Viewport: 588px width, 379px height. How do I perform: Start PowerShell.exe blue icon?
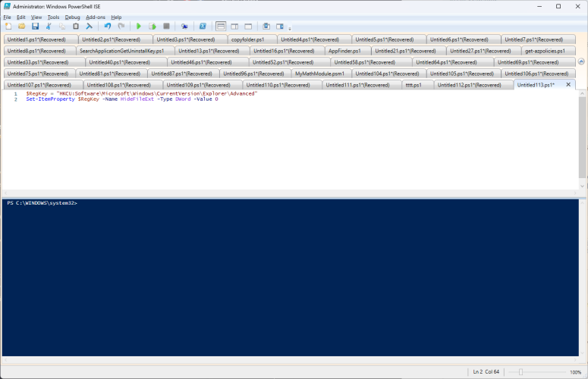[203, 27]
